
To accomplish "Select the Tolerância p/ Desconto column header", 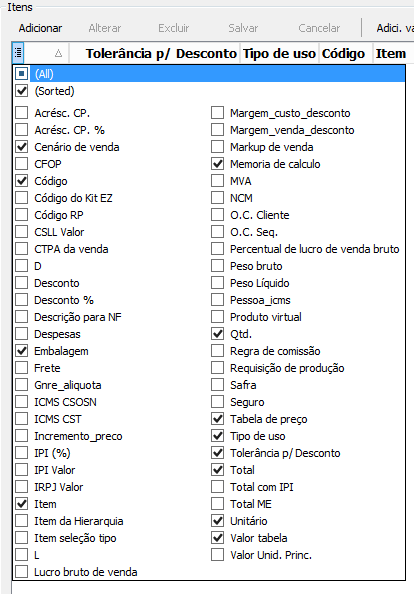I will 161,53.
